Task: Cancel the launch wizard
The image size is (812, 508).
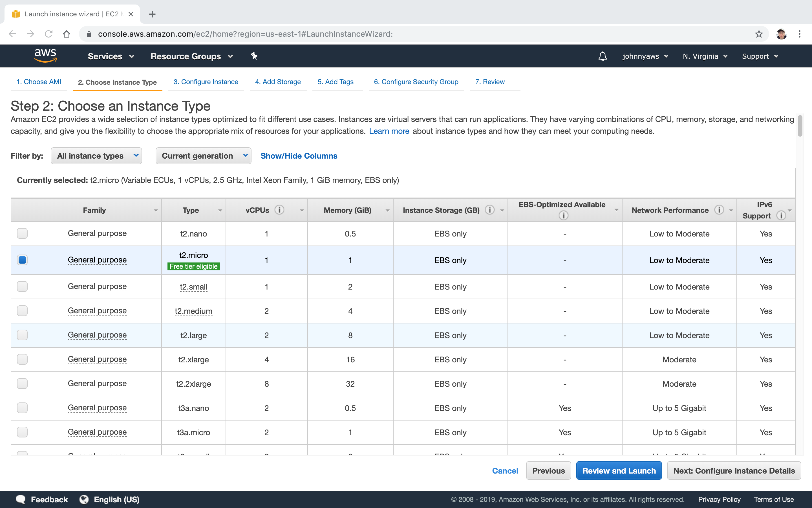Action: pyautogui.click(x=505, y=471)
